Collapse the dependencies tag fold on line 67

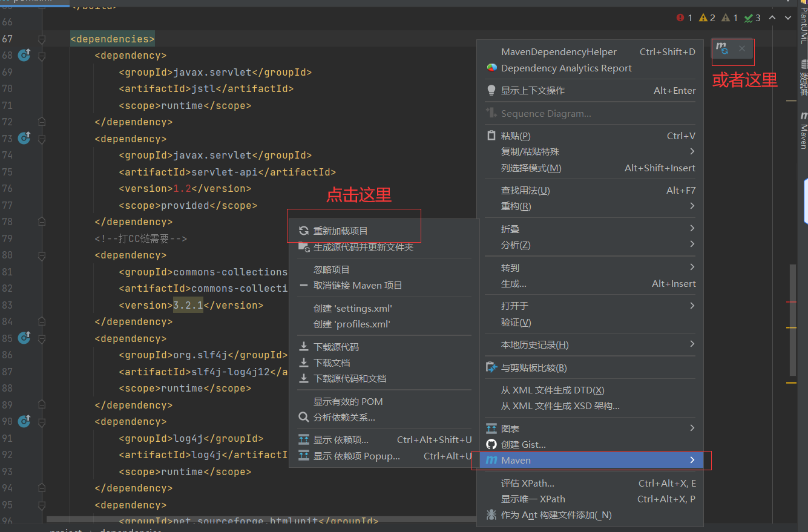pyautogui.click(x=42, y=39)
